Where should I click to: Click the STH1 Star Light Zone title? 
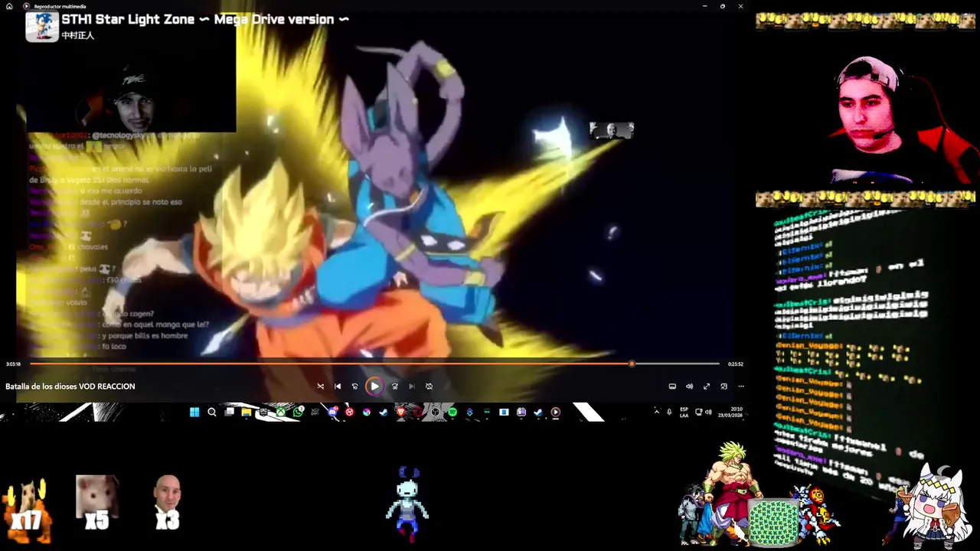click(x=205, y=19)
